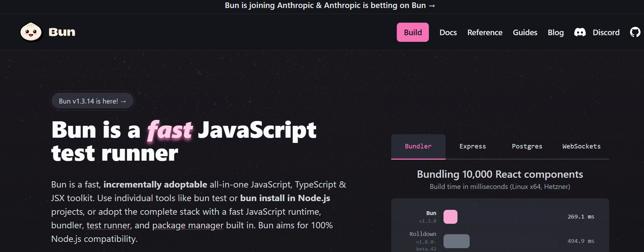The width and height of the screenshot is (644, 252).
Task: Open the Discord text link
Action: 606,32
